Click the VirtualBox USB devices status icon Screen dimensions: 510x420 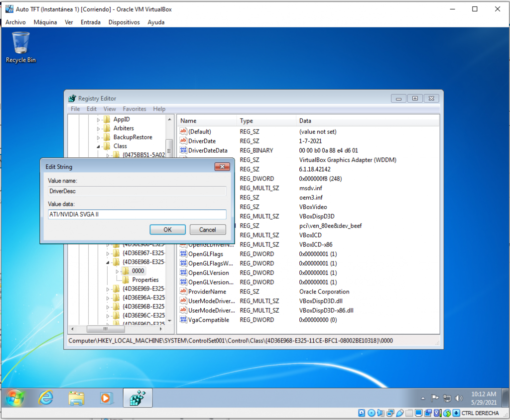pos(400,413)
